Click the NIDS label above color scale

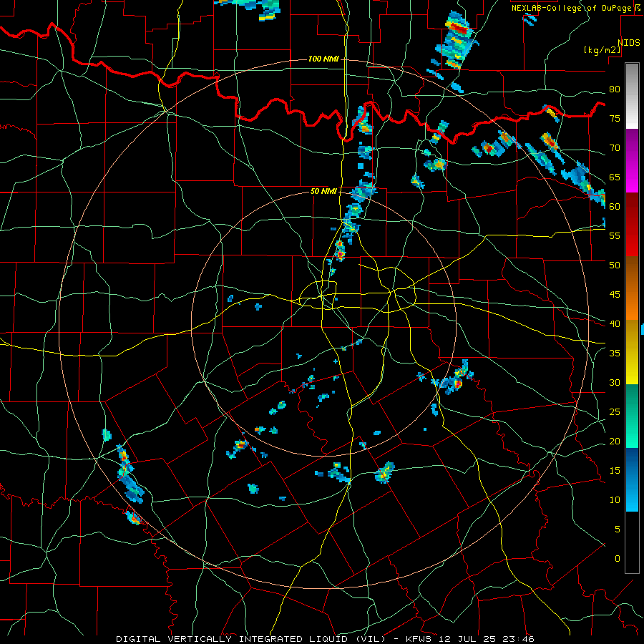(x=629, y=43)
